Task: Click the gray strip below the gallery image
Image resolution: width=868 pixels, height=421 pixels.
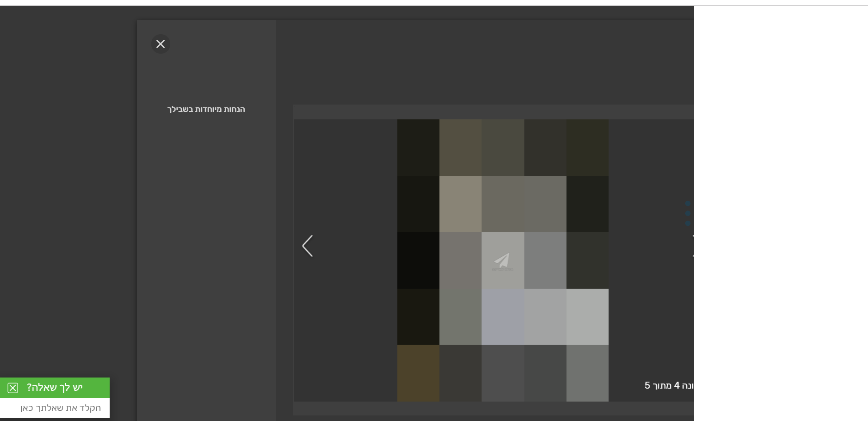Action: [493, 409]
